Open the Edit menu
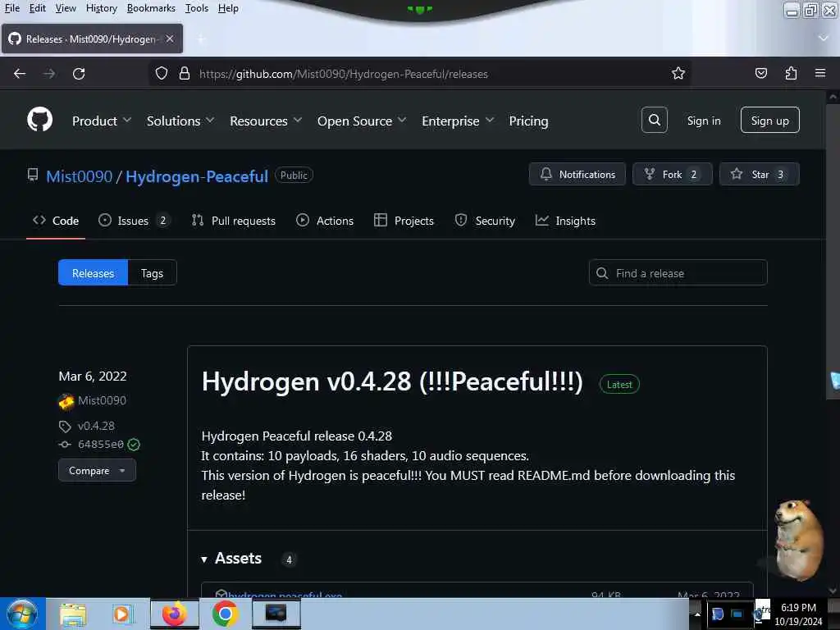 click(37, 8)
